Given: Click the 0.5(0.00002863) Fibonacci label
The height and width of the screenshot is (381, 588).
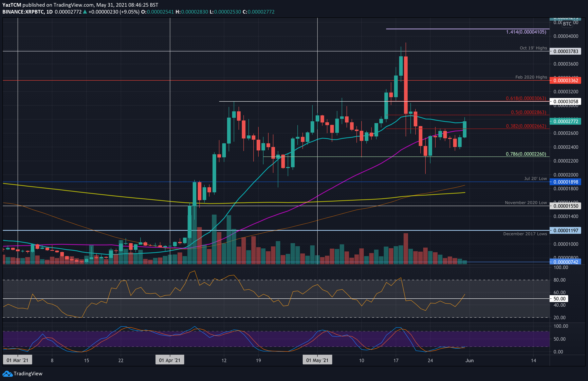Looking at the screenshot, I should pyautogui.click(x=529, y=112).
